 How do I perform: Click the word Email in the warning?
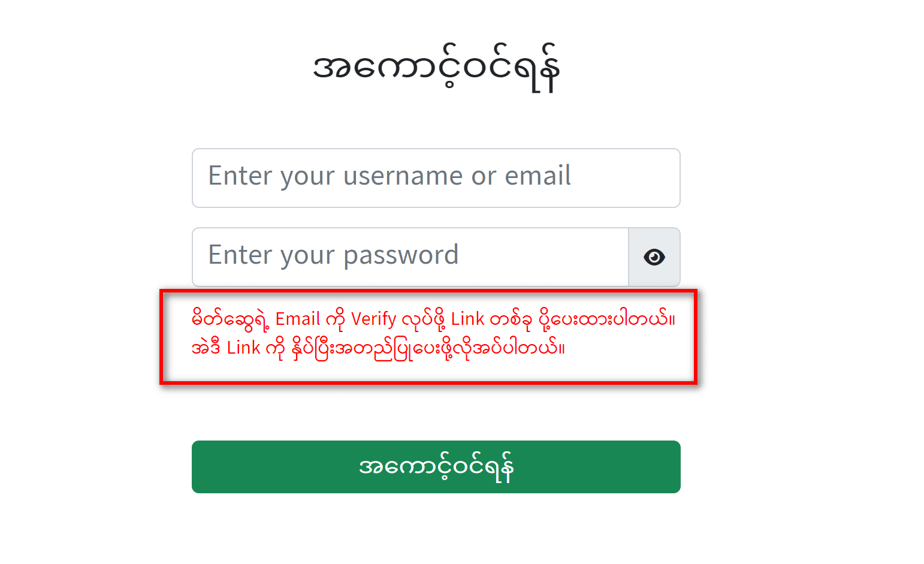(x=298, y=319)
